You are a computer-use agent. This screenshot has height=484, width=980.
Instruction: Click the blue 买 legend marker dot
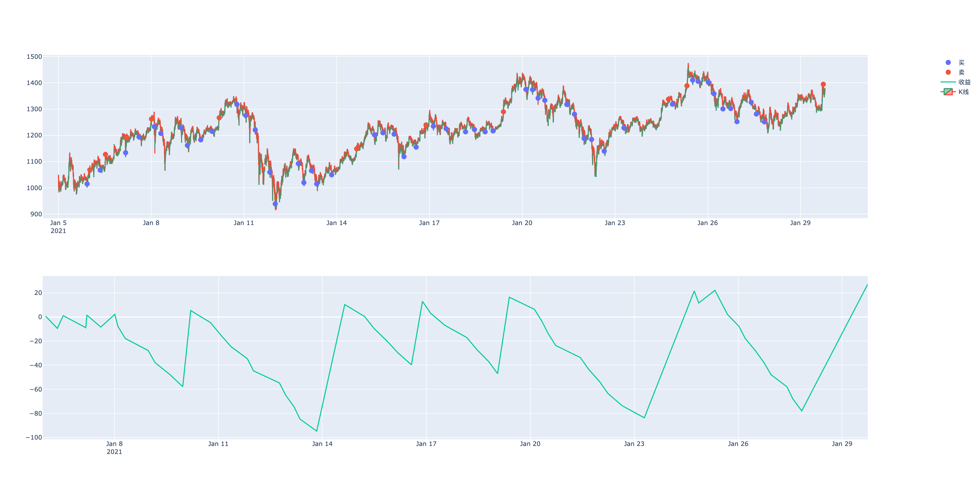coord(948,62)
